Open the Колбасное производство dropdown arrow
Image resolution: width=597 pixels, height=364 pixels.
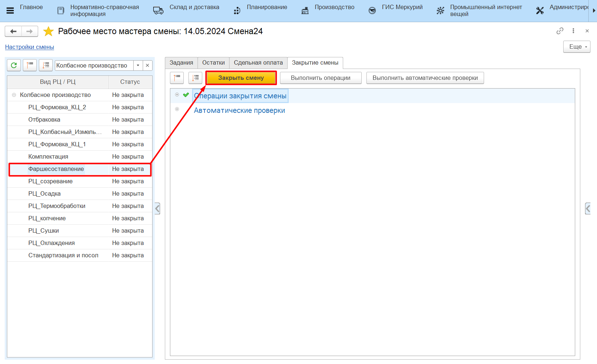(x=138, y=65)
